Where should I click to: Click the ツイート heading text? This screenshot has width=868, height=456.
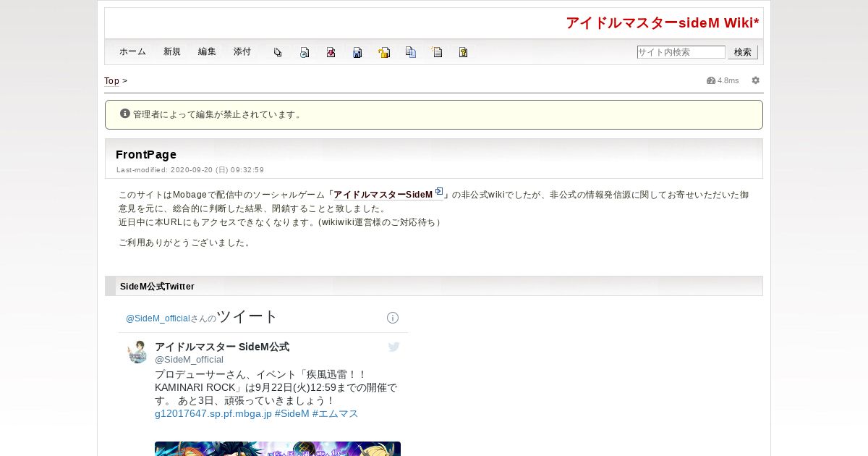(247, 316)
